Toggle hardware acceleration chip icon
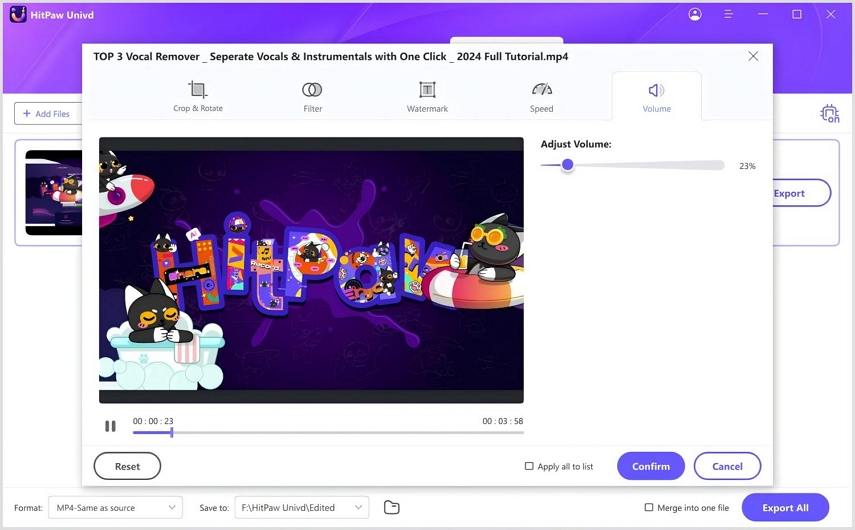This screenshot has width=855, height=530. click(x=830, y=113)
